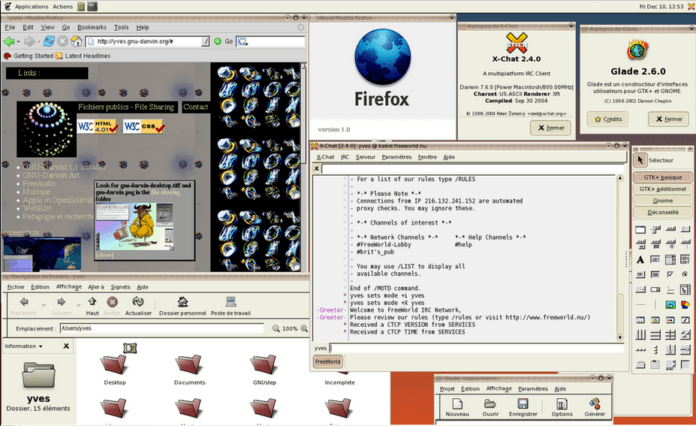This screenshot has width=696, height=426.
Task: Go to Firefox Home page icon
Action: tap(77, 41)
